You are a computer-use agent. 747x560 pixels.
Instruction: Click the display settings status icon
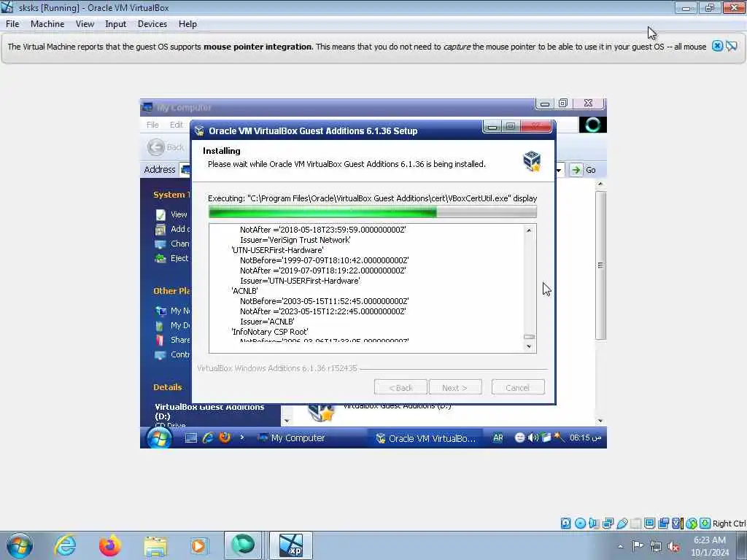click(x=649, y=524)
